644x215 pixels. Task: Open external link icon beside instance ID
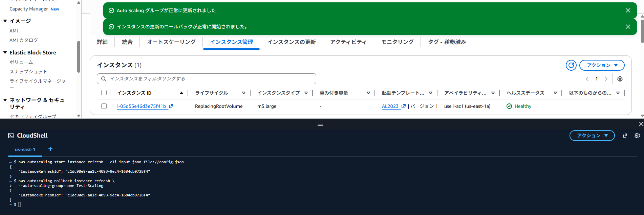click(x=171, y=106)
